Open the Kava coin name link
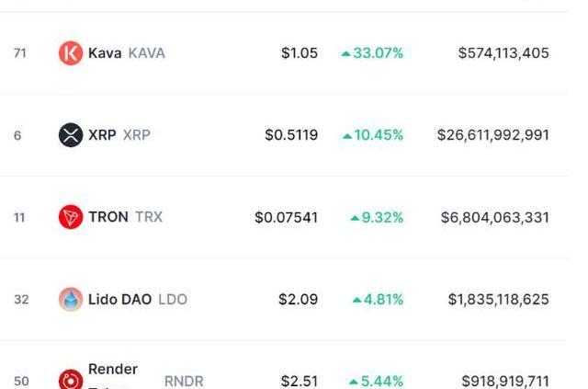 (x=105, y=53)
